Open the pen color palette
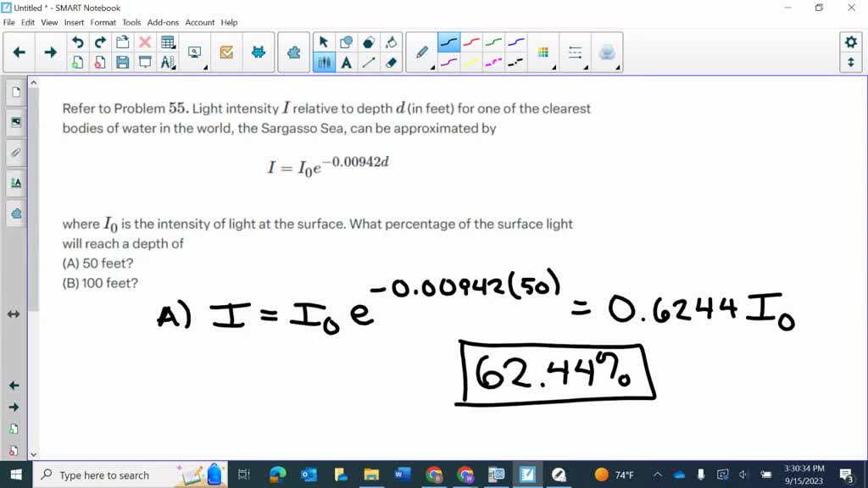The height and width of the screenshot is (488, 868). pos(542,51)
